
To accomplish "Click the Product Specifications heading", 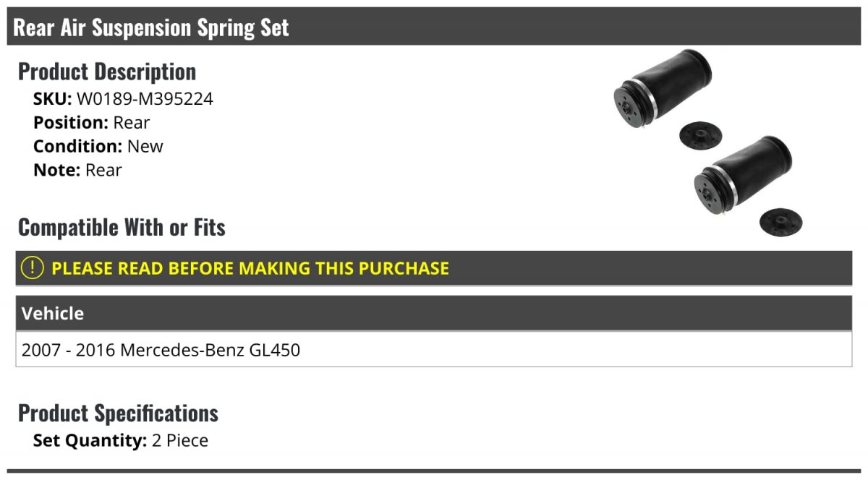I will pyautogui.click(x=118, y=413).
